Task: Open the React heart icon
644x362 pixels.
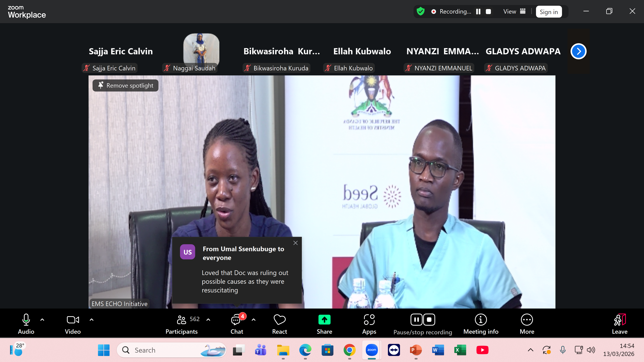Action: 280,320
